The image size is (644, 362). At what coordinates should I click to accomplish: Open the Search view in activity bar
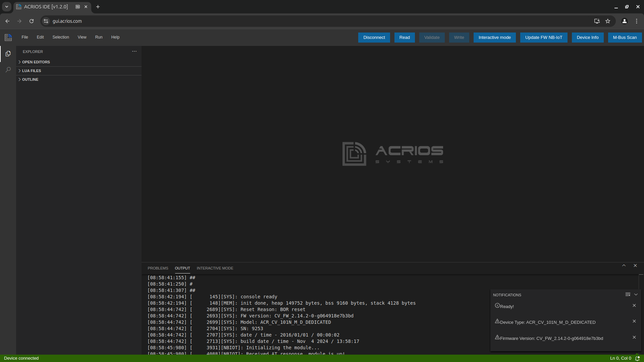(8, 70)
